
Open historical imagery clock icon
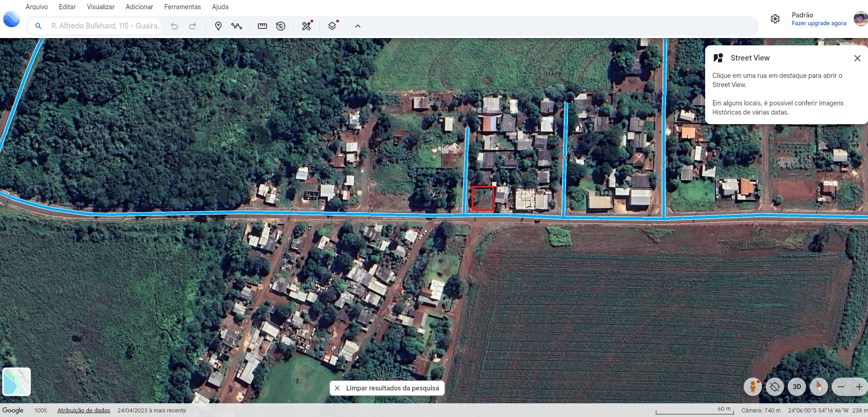(281, 26)
